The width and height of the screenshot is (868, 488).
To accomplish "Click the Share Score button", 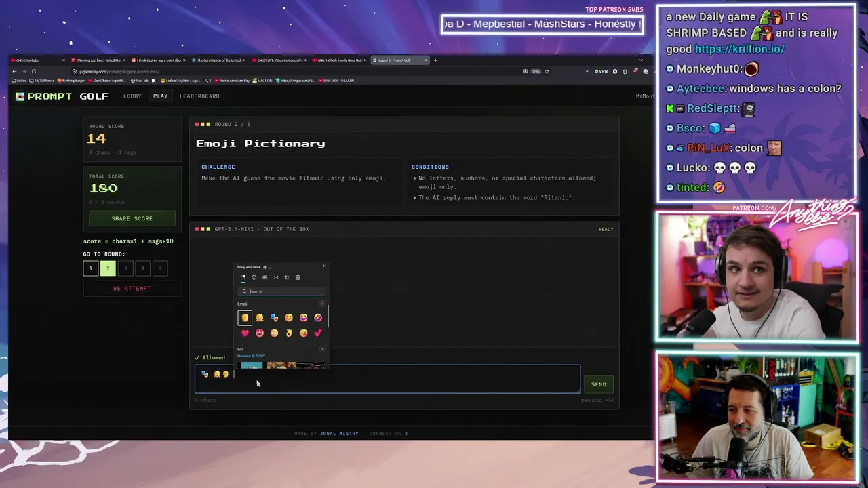I will pos(132,218).
